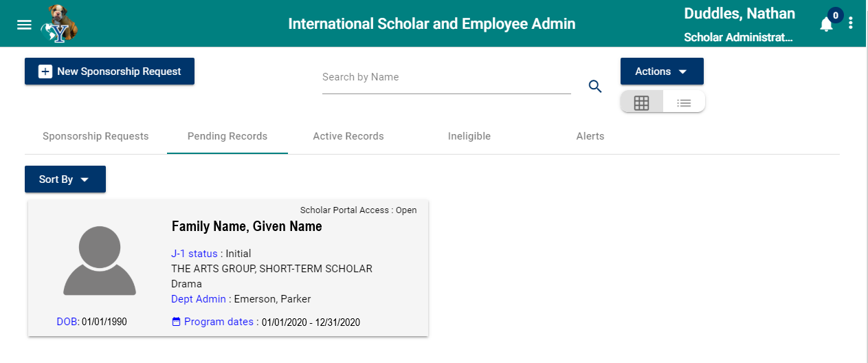The height and width of the screenshot is (363, 868).
Task: Open the Ineligible tab
Action: 469,136
